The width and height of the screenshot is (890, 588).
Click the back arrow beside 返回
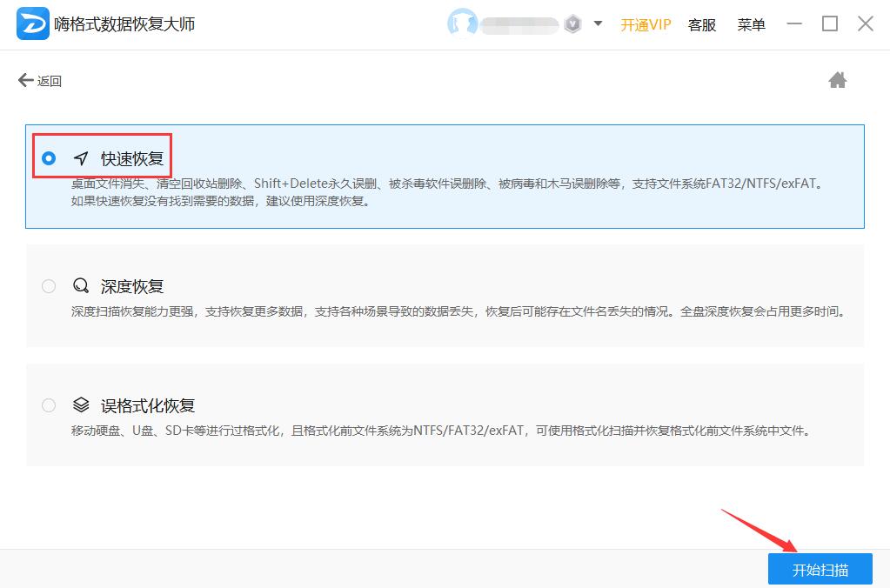point(24,79)
